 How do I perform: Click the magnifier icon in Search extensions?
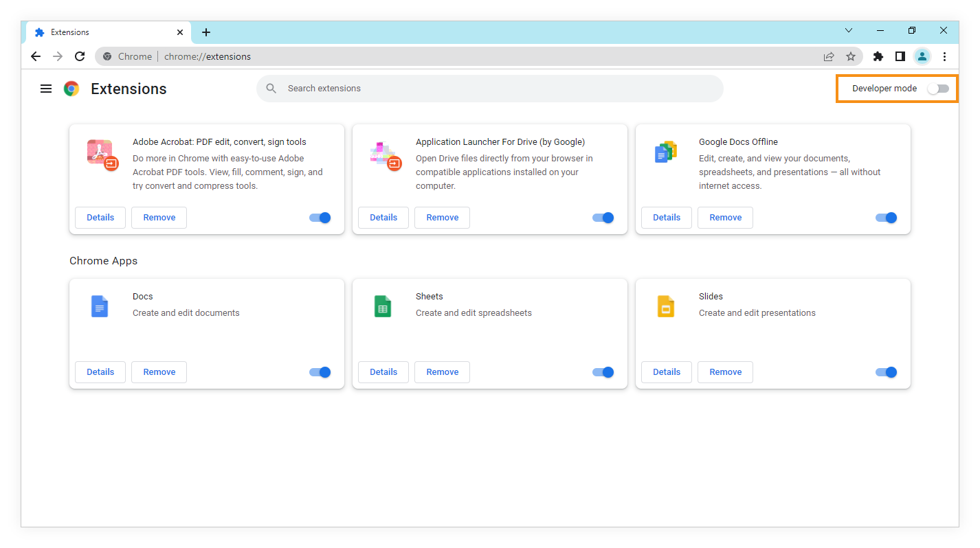[271, 89]
